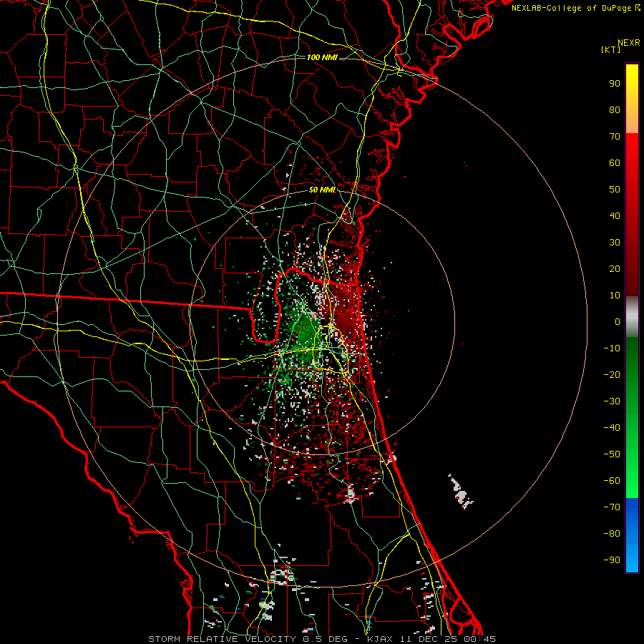644x644 pixels.
Task: Click the 60 value on the velocity scale
Action: point(615,162)
